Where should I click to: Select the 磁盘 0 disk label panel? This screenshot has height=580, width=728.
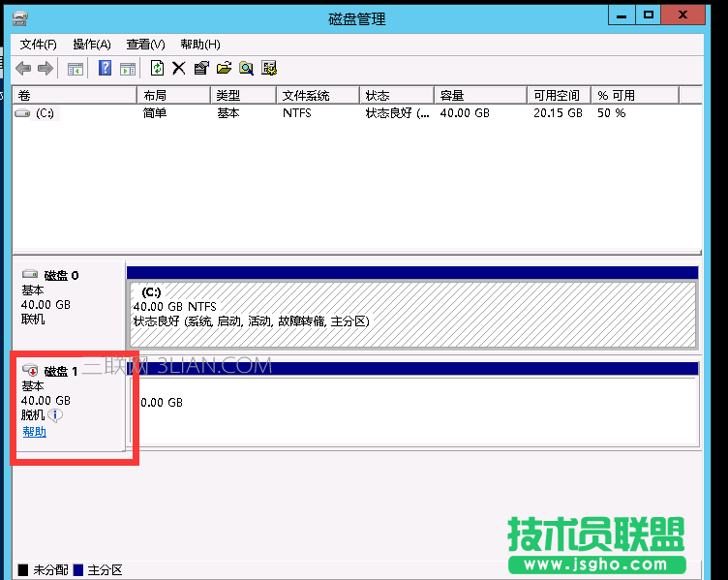click(x=68, y=300)
